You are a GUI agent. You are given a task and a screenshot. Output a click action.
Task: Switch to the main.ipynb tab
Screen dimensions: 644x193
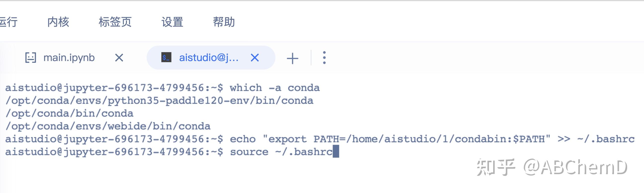pyautogui.click(x=69, y=58)
